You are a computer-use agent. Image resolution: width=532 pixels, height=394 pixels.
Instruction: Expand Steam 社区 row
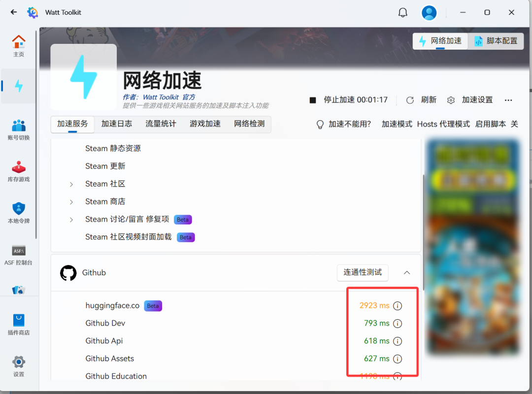point(71,184)
